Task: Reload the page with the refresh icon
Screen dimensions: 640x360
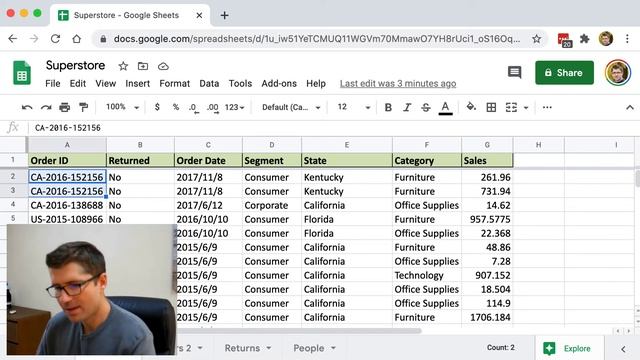Action: 55,39
